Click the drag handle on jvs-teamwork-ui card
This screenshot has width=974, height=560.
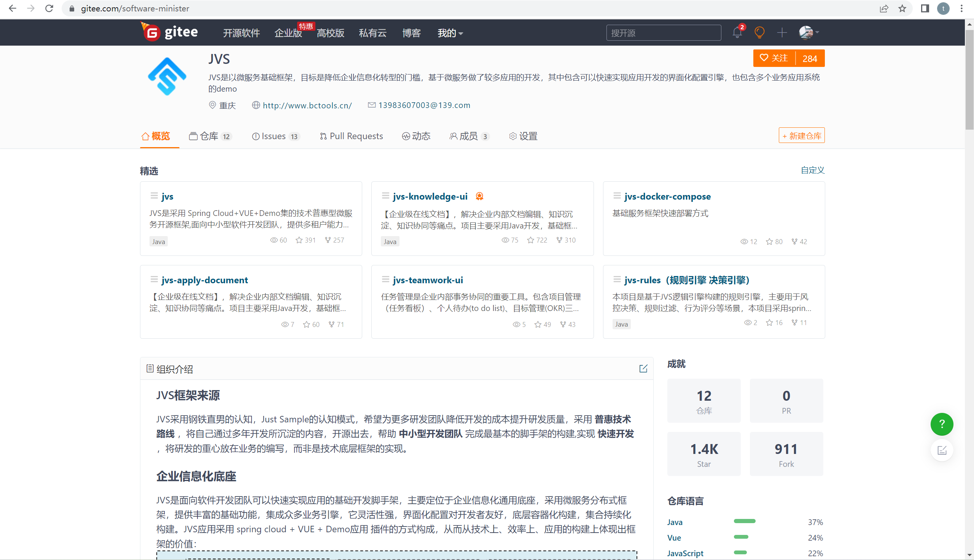(385, 279)
